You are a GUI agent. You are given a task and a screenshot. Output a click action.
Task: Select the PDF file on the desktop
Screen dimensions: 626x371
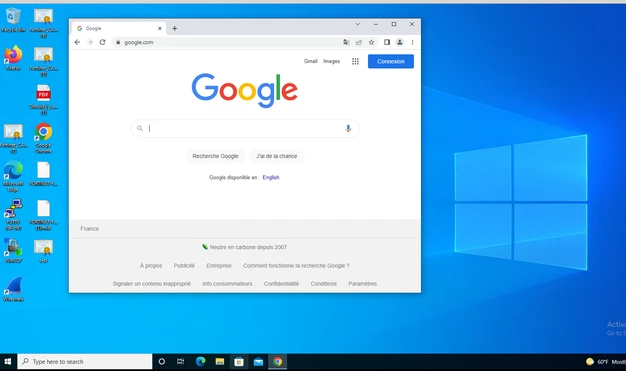click(44, 100)
